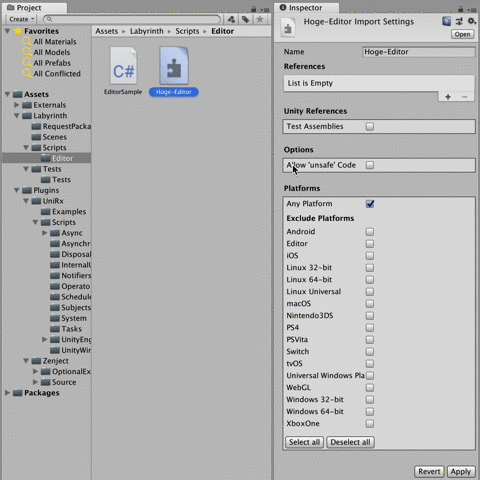Click the search by type icon
Image resolution: width=480 pixels, height=480 pixels.
point(231,20)
